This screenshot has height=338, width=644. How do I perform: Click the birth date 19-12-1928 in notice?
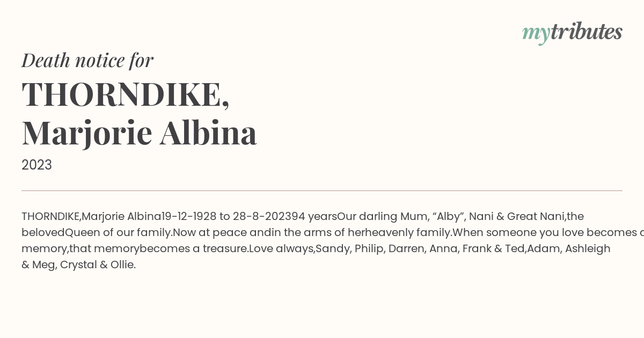[189, 217]
